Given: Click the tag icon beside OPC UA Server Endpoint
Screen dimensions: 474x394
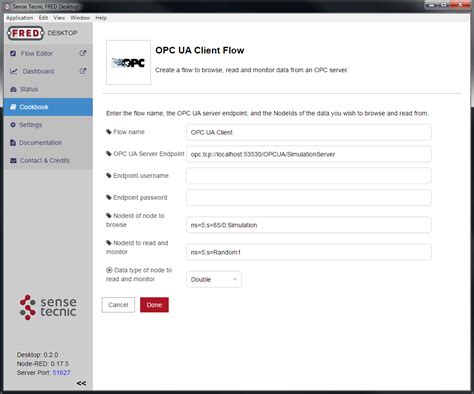Looking at the screenshot, I should pyautogui.click(x=109, y=154).
